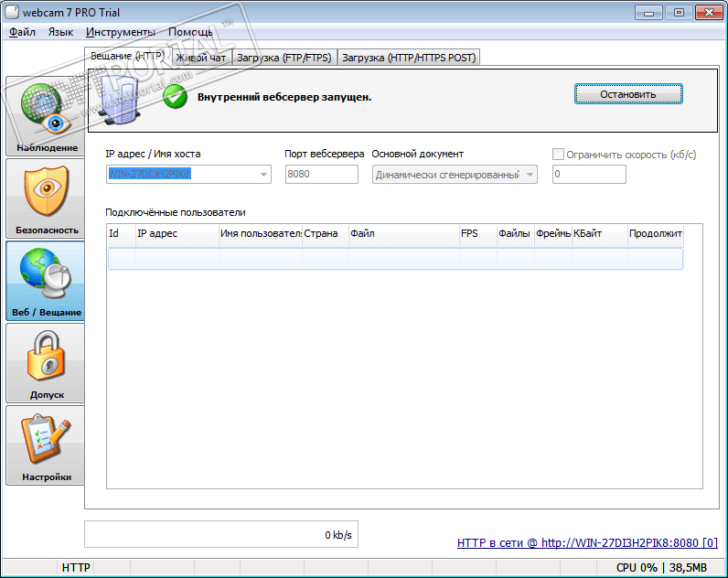This screenshot has width=728, height=578.
Task: Switch to the Живой чат tab
Action: (x=201, y=58)
